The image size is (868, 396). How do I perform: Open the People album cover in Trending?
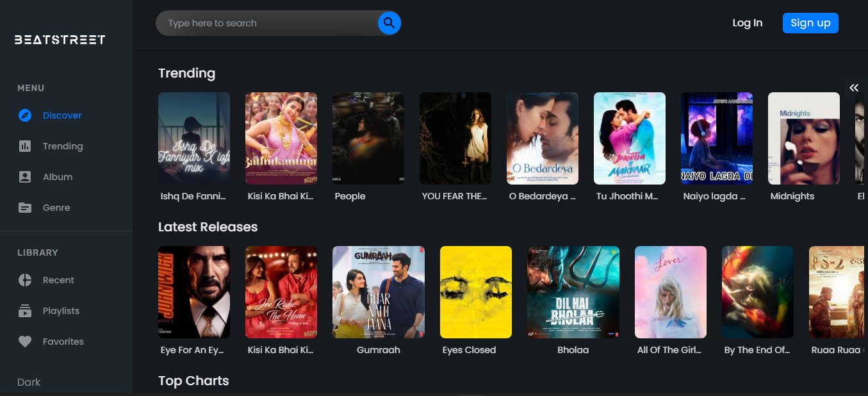pos(368,138)
